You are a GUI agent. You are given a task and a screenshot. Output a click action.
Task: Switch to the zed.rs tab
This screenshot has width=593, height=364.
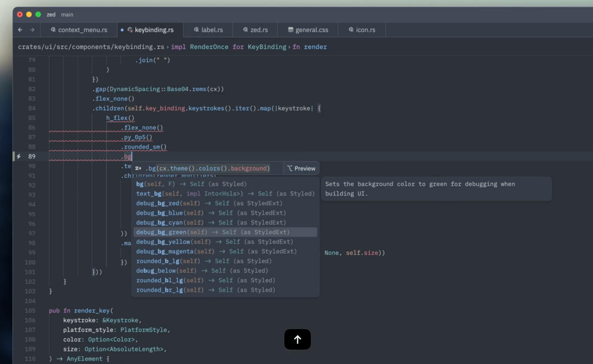[x=255, y=30]
